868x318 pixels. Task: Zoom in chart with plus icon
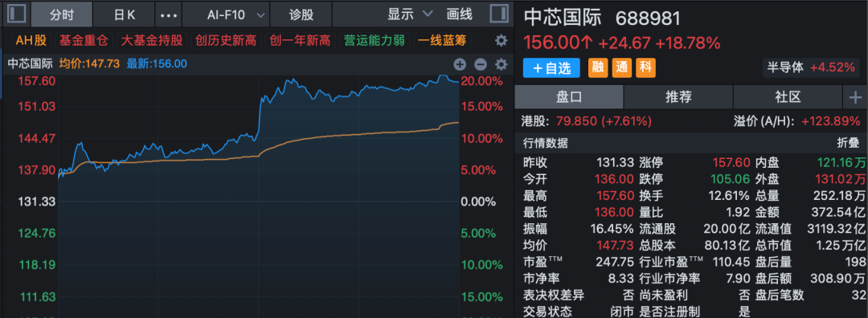(x=460, y=64)
